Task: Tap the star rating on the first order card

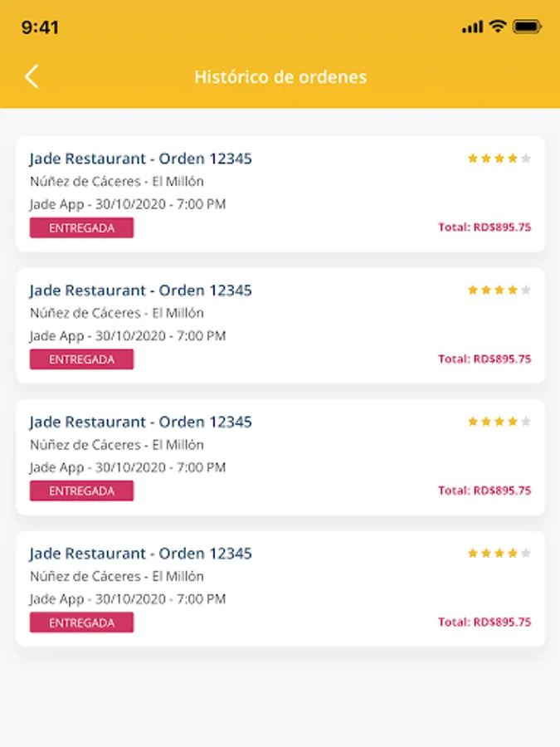Action: (x=499, y=159)
